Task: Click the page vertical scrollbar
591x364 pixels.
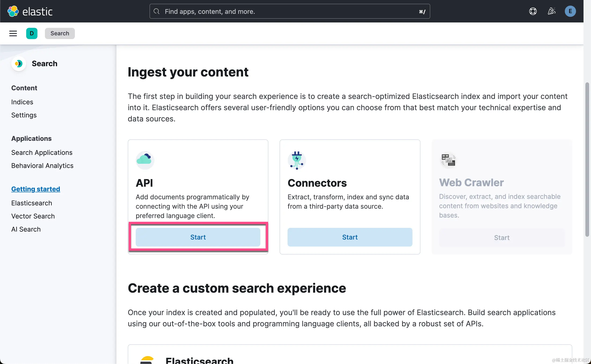Action: click(587, 159)
